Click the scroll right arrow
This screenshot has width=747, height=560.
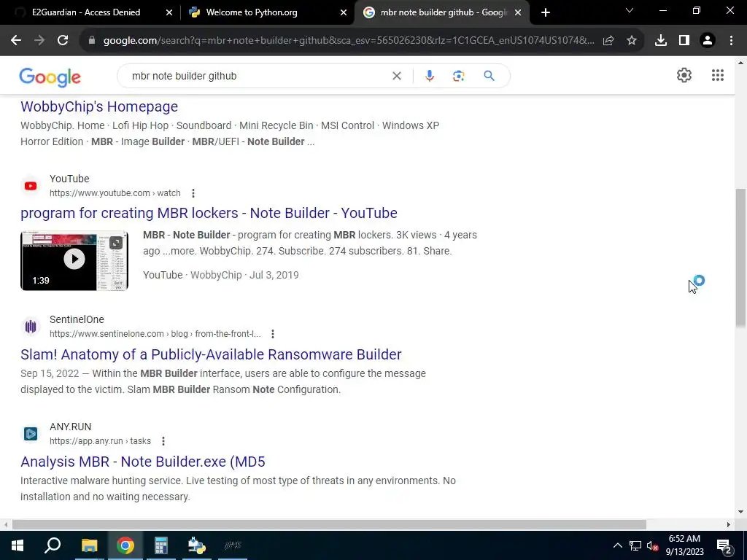pos(729,524)
